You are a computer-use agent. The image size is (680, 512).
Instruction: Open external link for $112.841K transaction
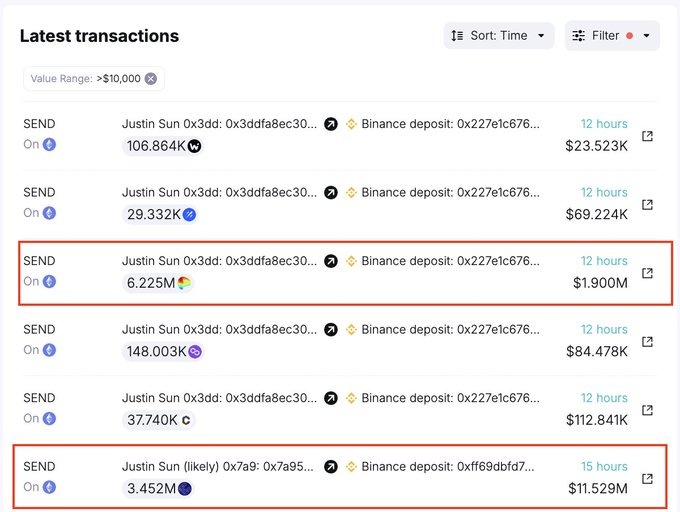pyautogui.click(x=647, y=410)
